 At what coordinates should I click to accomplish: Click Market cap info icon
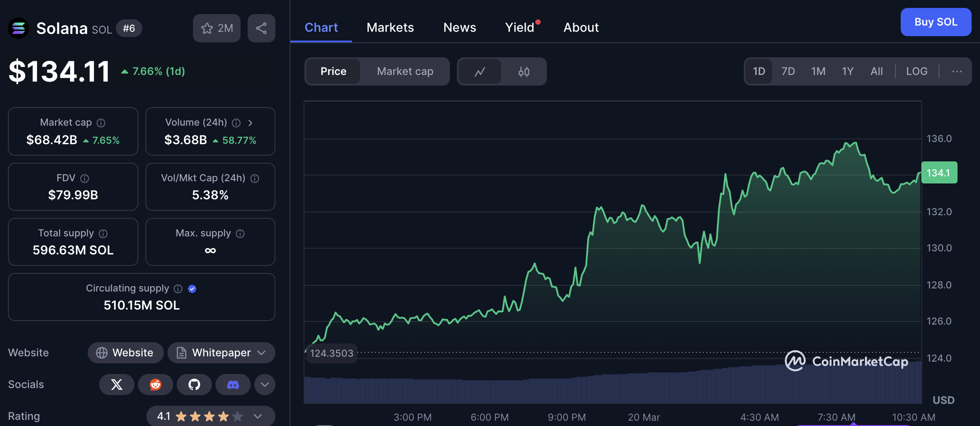[x=101, y=123]
